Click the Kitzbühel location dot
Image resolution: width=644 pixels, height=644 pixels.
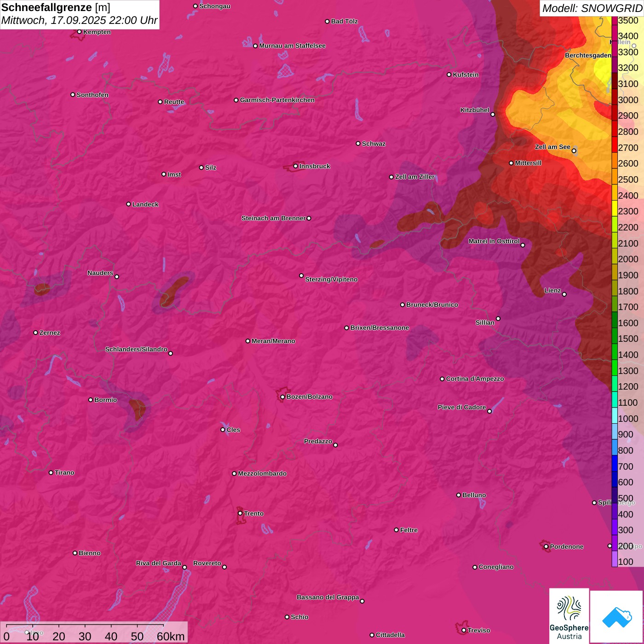click(493, 115)
